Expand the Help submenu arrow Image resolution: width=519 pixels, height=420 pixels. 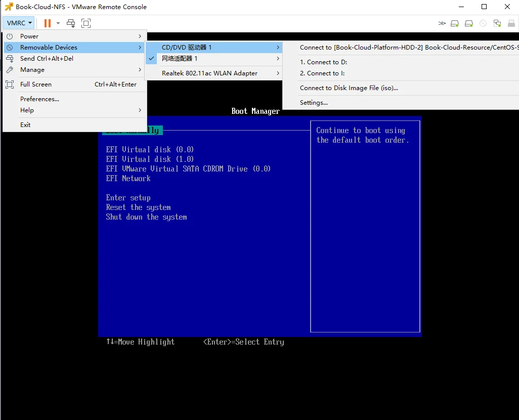pos(140,110)
